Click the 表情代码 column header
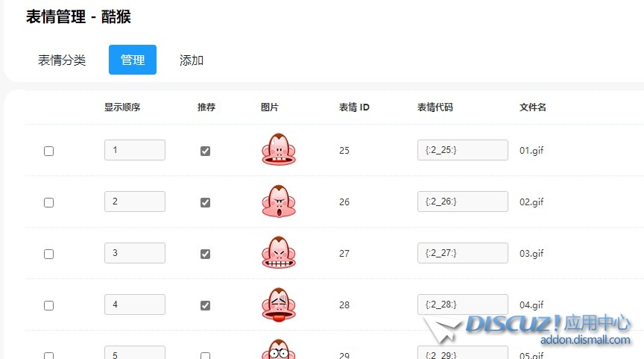Viewport: 644px width, 359px height. 435,107
